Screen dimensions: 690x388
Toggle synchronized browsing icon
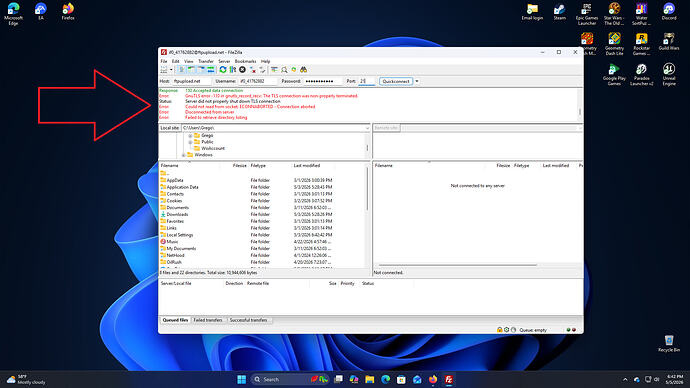294,70
